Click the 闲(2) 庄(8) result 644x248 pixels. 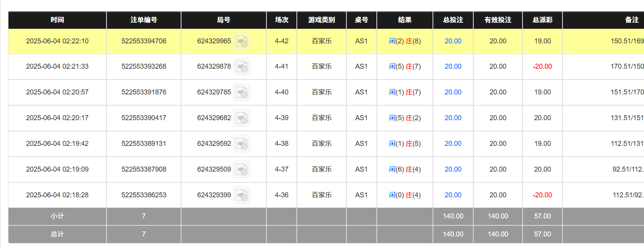405,41
